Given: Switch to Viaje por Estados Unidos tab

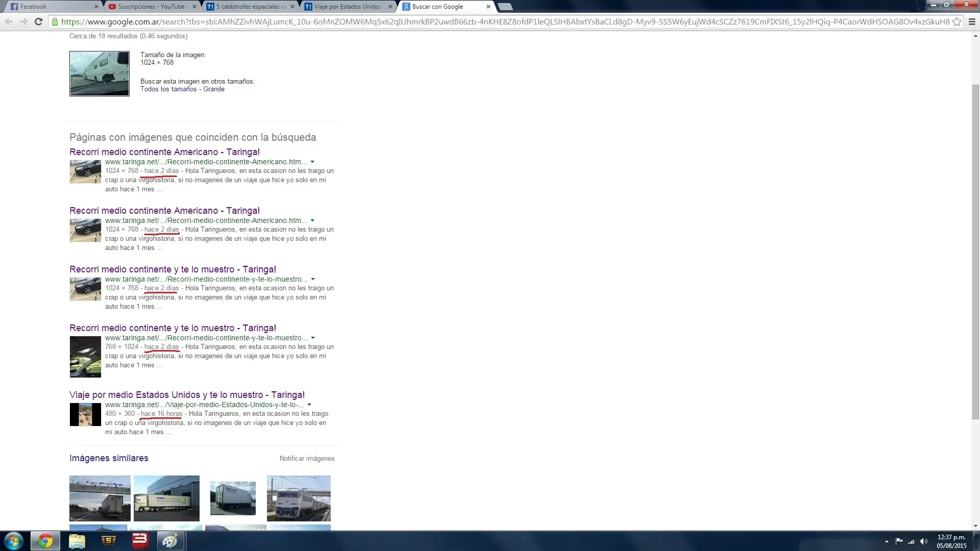Looking at the screenshot, I should [347, 7].
